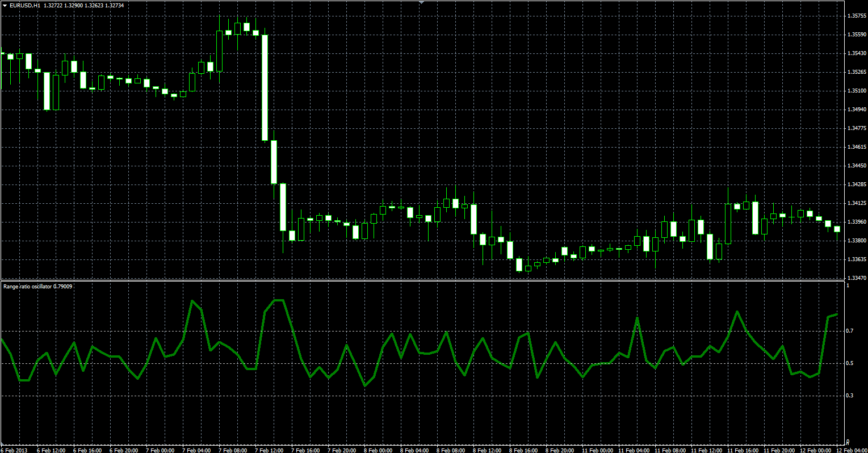Click the 7 Feb 12:00 time label
Image resolution: width=868 pixels, height=453 pixels.
[269, 450]
